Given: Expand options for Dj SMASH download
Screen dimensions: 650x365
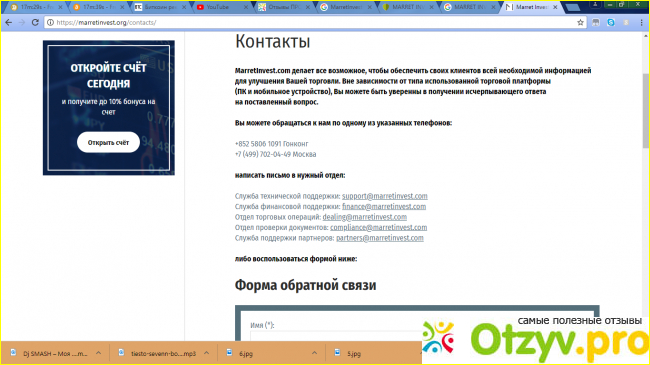Looking at the screenshot, I should 98,353.
